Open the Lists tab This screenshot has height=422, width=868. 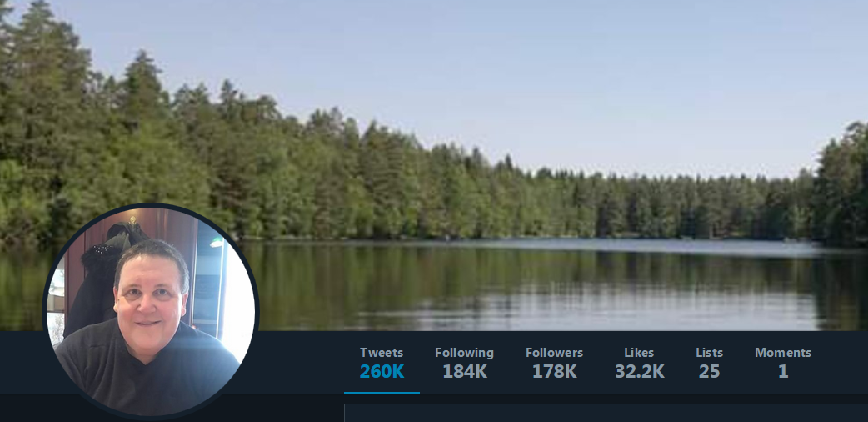point(709,363)
